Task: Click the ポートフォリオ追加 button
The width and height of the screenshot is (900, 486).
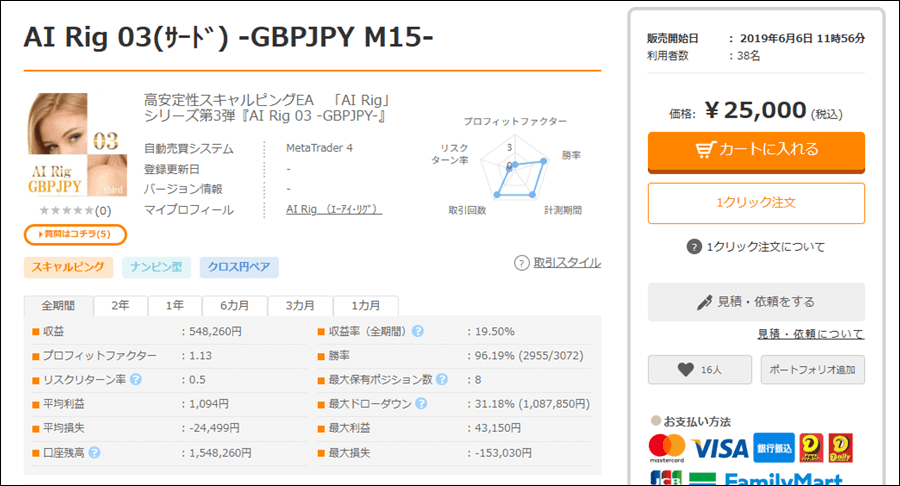Action: pos(812,370)
